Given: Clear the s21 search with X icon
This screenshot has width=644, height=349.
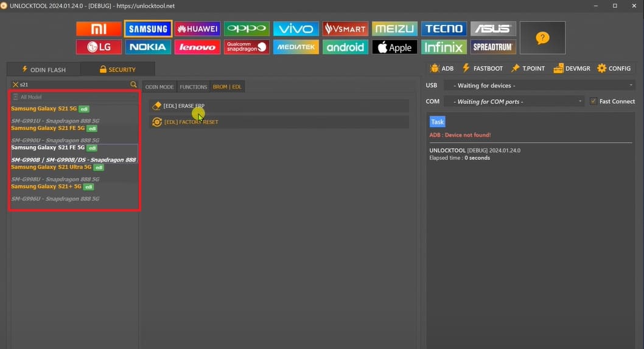Looking at the screenshot, I should tap(15, 85).
